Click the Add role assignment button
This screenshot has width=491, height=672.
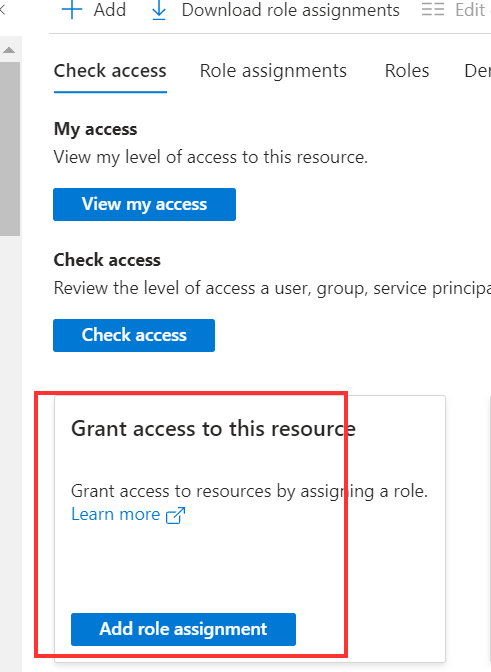pyautogui.click(x=183, y=629)
